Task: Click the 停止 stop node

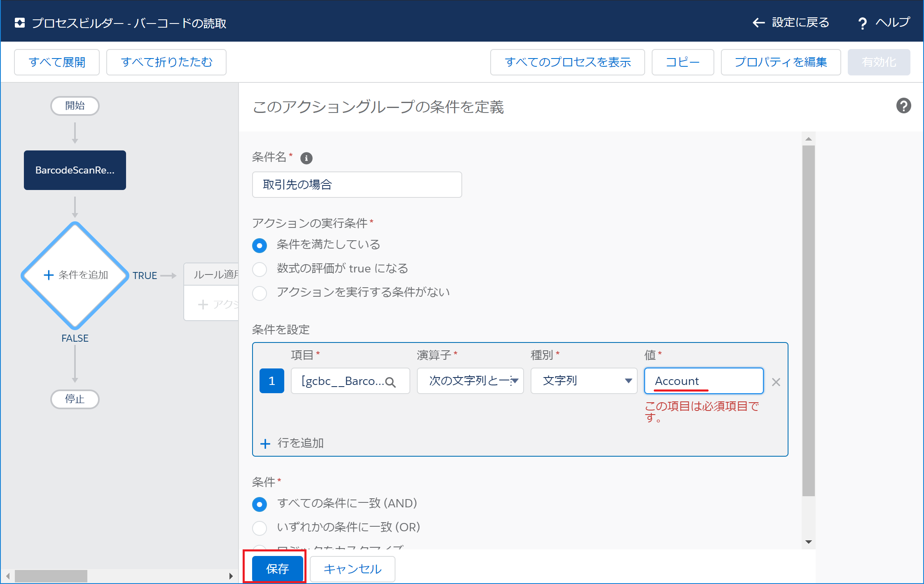Action: 75,399
